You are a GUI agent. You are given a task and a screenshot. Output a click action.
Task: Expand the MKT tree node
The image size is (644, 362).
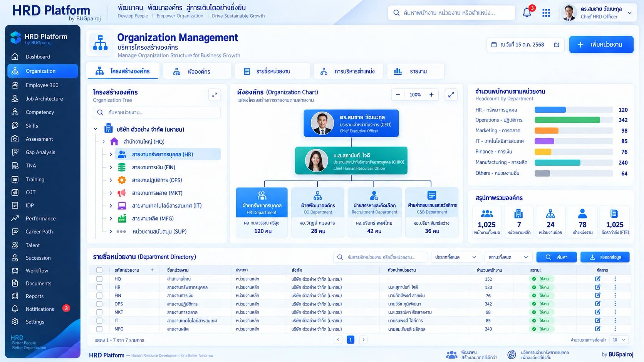tap(111, 193)
